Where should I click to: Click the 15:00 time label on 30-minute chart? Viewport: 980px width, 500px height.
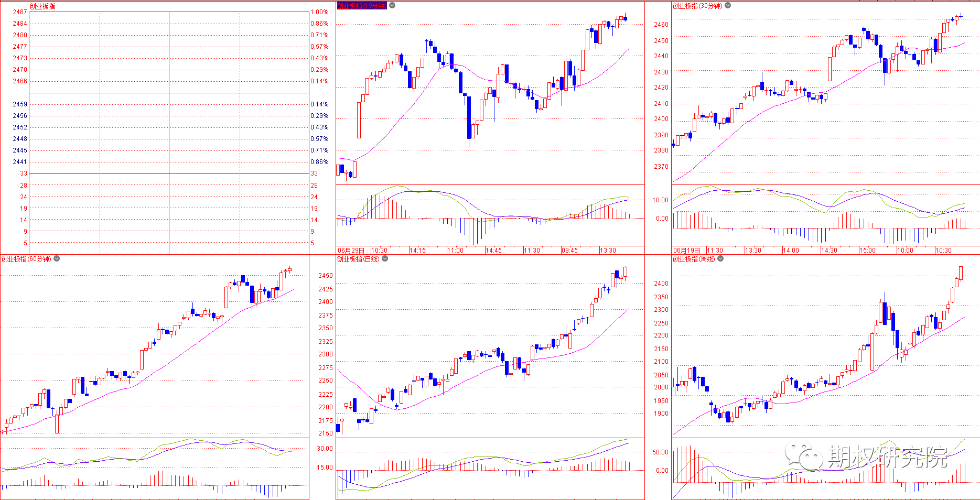867,251
